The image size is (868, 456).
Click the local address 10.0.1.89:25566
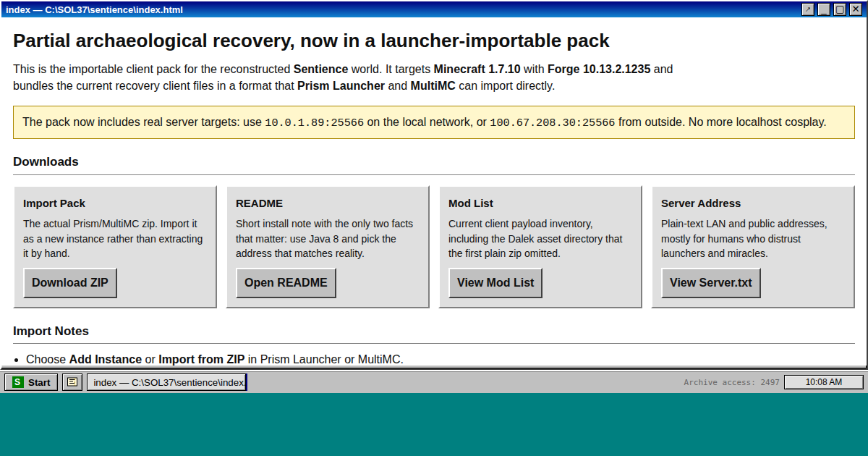314,122
